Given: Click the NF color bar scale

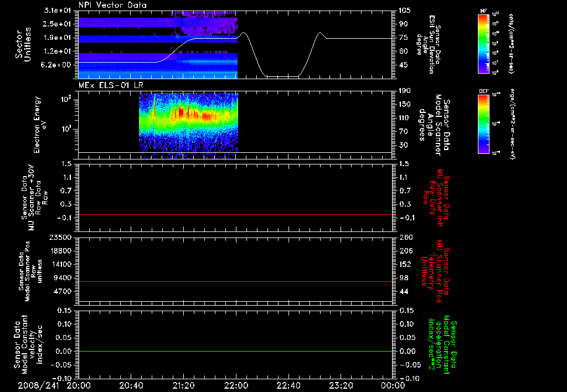Looking at the screenshot, I should pos(484,44).
